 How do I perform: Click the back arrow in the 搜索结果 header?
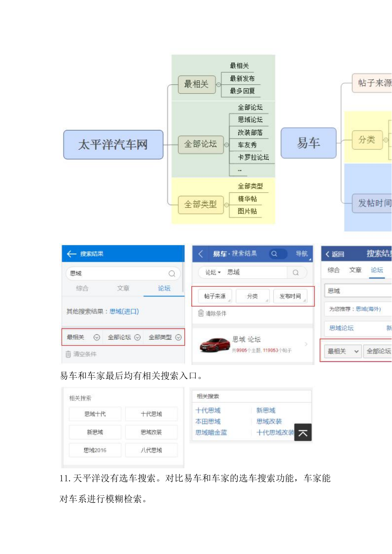71,254
